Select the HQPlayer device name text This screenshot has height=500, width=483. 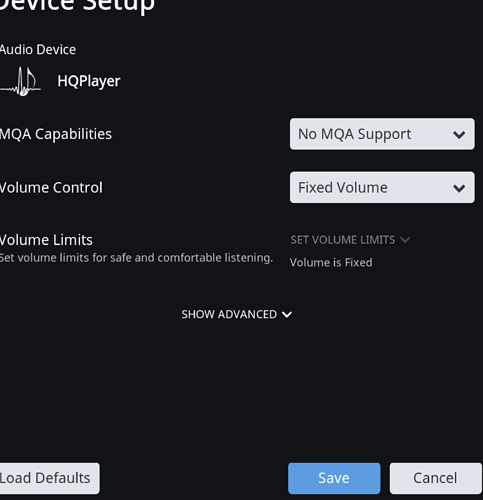click(x=89, y=81)
